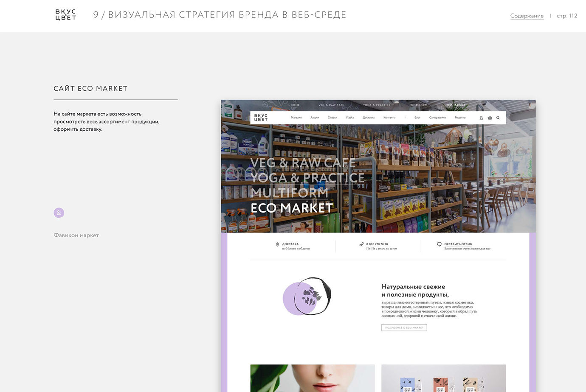Open Скидки in the navigation bar
Viewport: 586px width, 392px height.
pos(332,118)
